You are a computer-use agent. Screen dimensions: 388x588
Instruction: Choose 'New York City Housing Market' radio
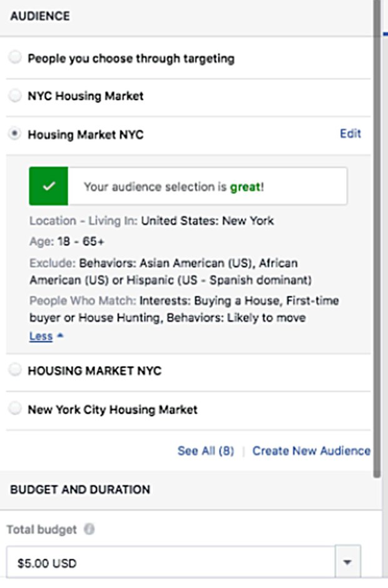(15, 409)
